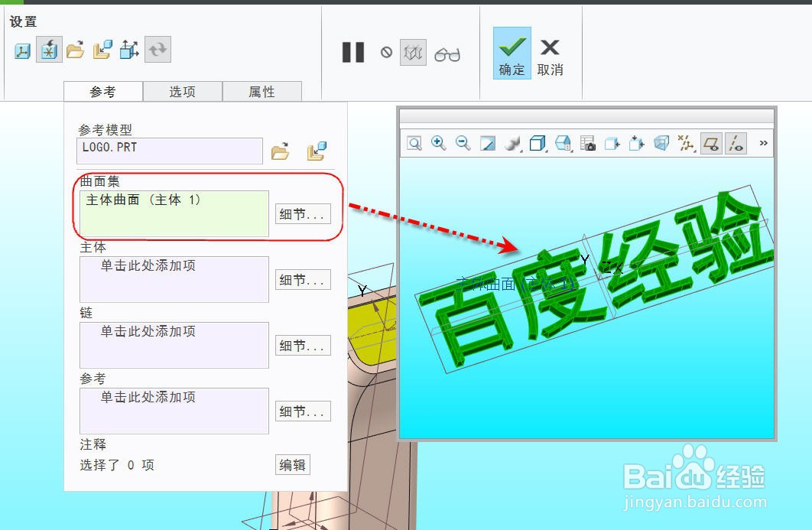Image resolution: width=812 pixels, height=530 pixels.
Task: Confirm with the 确定 check button
Action: pos(512,54)
